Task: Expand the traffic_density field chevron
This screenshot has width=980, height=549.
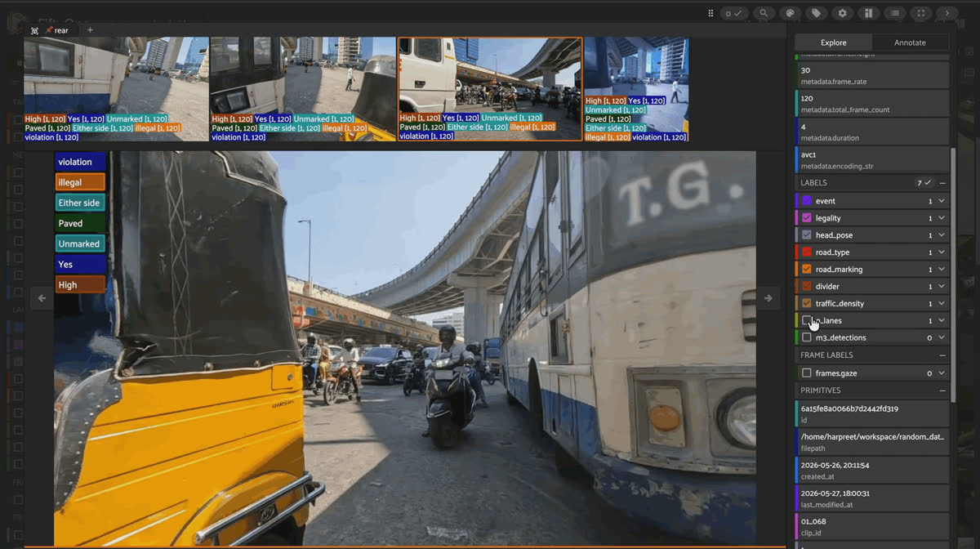Action: pos(942,304)
